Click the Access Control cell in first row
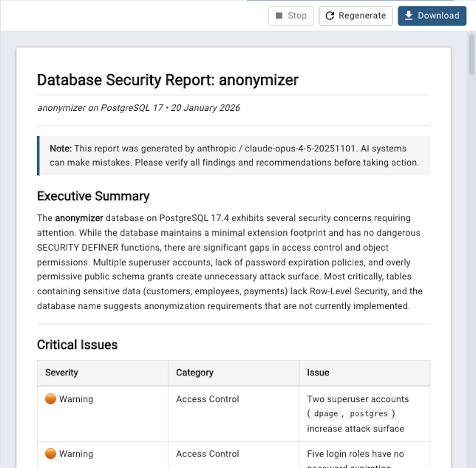The image size is (476, 468). click(x=207, y=399)
